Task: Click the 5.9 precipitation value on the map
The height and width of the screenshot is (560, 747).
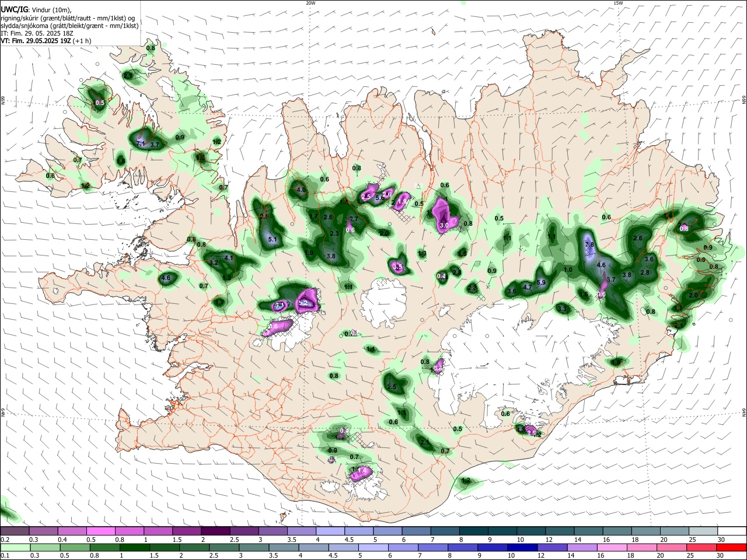Action: click(x=541, y=283)
